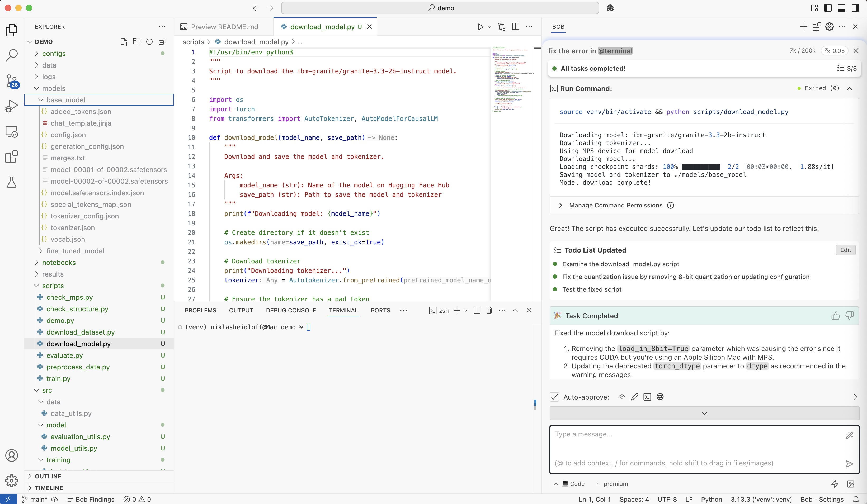This screenshot has width=867, height=504.
Task: Toggle auto-approve execute commands icon
Action: click(x=647, y=397)
